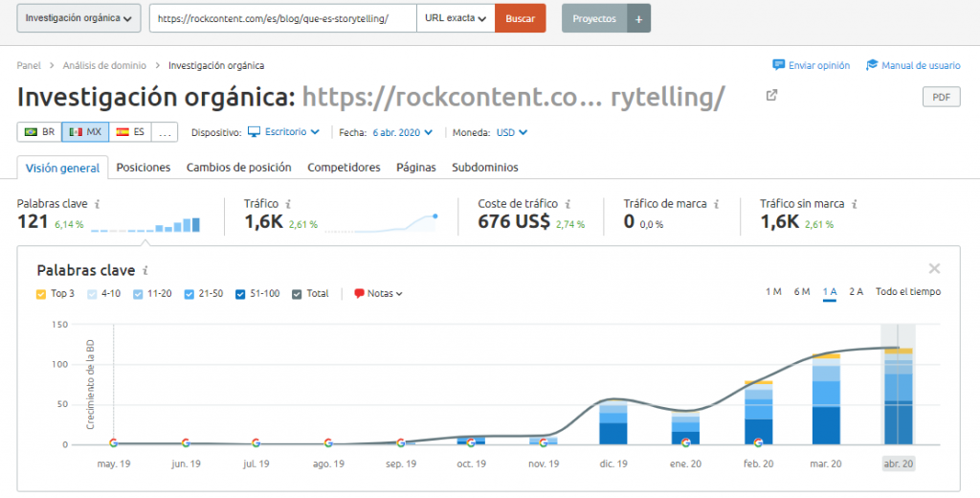980x498 pixels.
Task: Select the MX Mexico database toggle
Action: point(85,132)
